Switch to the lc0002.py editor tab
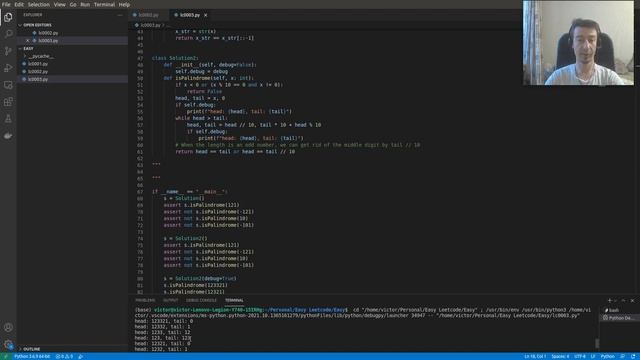The width and height of the screenshot is (640, 360). (149, 15)
